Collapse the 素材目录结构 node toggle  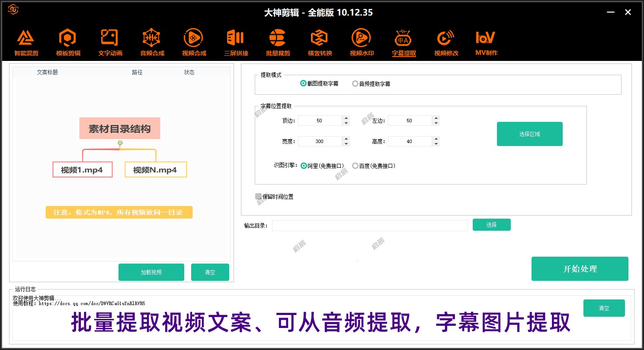click(120, 143)
